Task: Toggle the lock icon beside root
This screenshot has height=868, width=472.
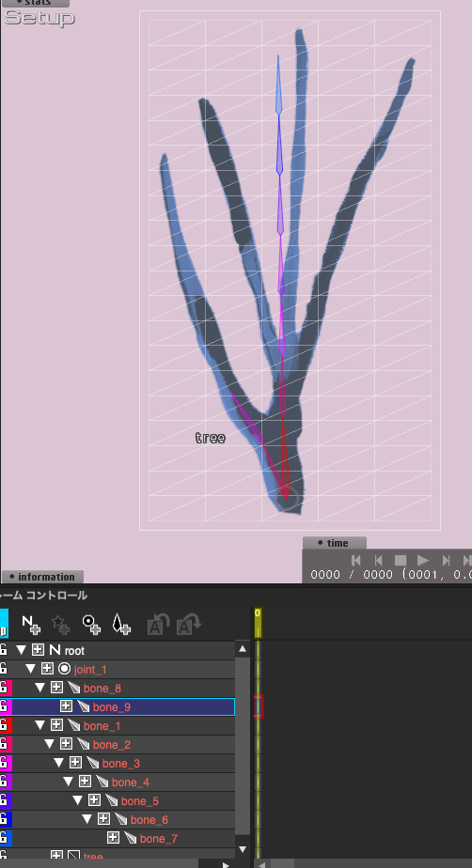Action: coord(4,650)
